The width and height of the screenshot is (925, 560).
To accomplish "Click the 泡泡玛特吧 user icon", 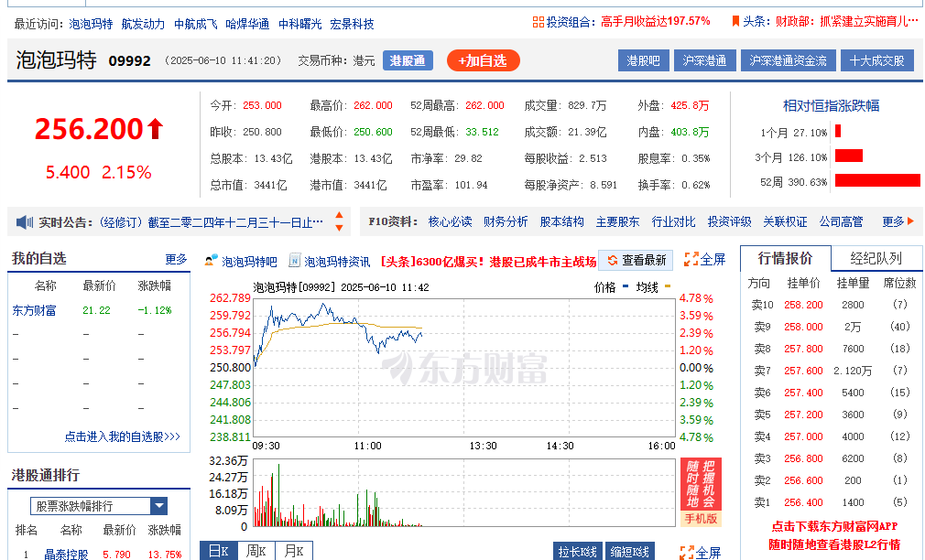I will click(211, 261).
